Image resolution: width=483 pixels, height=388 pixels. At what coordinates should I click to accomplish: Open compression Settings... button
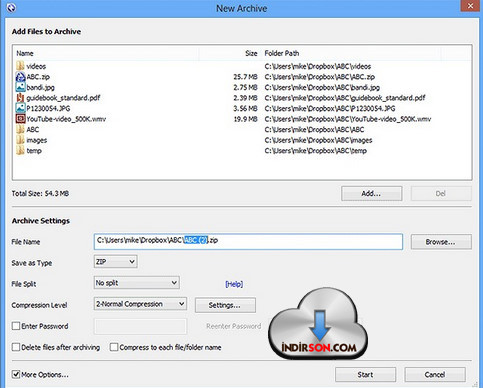225,305
